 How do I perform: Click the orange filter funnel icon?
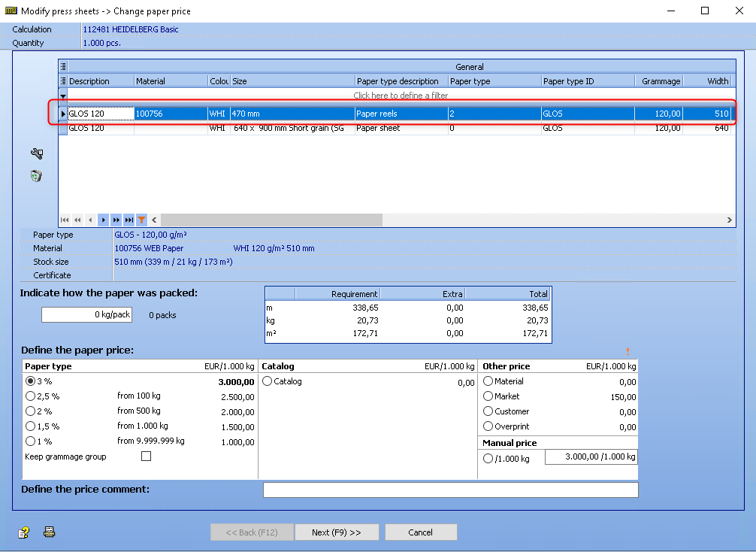coord(142,220)
